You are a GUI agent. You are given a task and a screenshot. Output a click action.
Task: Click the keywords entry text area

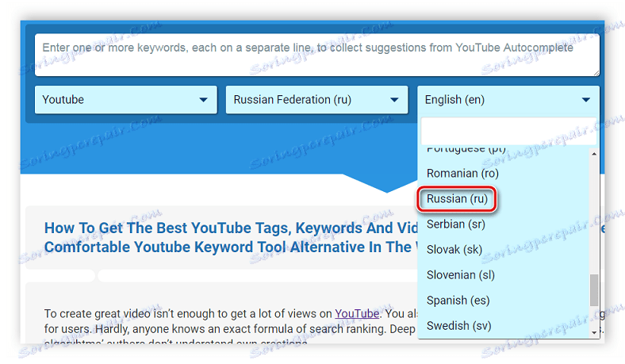click(317, 55)
